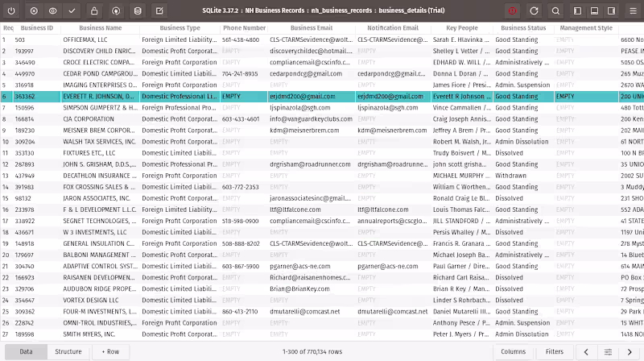Refresh the table with the reload icon

point(534,11)
